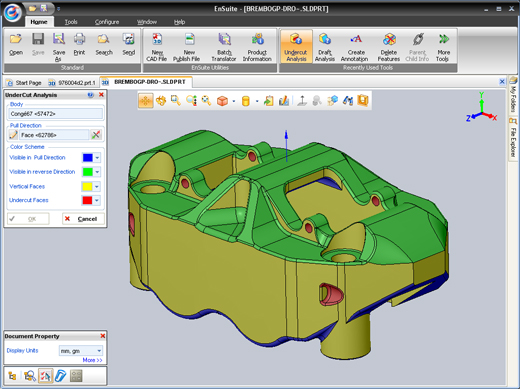Create a New Publish File
The width and height of the screenshot is (520, 389).
click(x=187, y=47)
